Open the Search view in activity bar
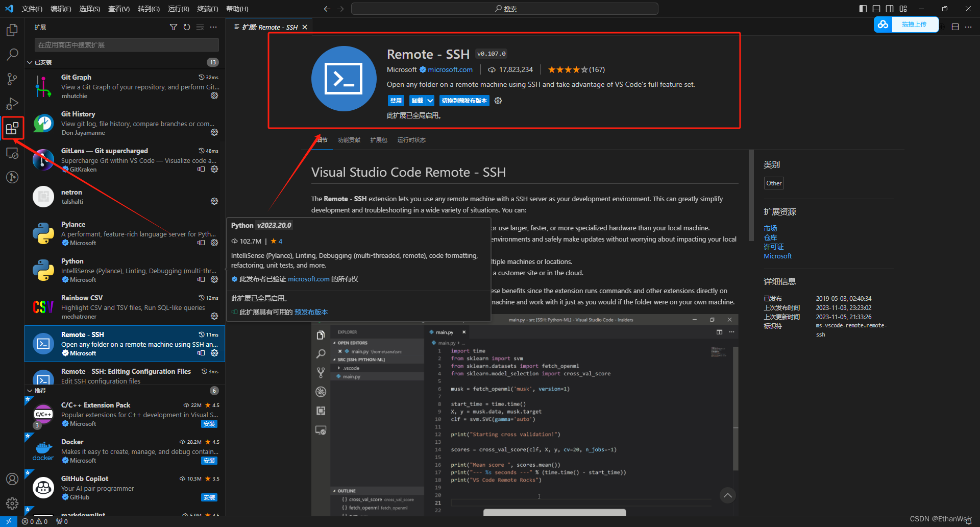The image size is (980, 527). [12, 54]
